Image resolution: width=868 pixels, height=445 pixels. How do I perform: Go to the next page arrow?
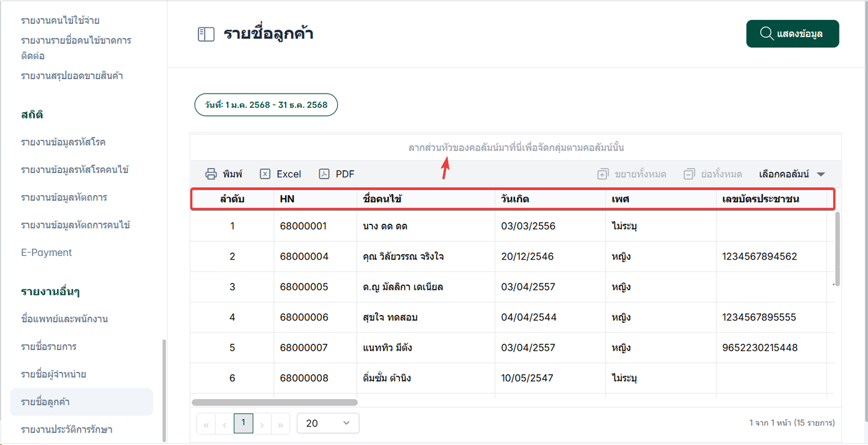click(x=262, y=424)
